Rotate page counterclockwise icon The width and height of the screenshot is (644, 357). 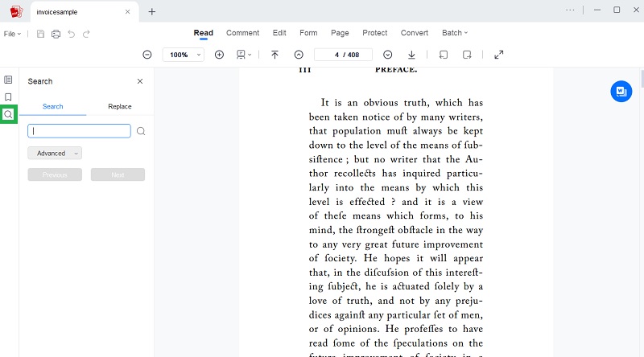[x=444, y=55]
